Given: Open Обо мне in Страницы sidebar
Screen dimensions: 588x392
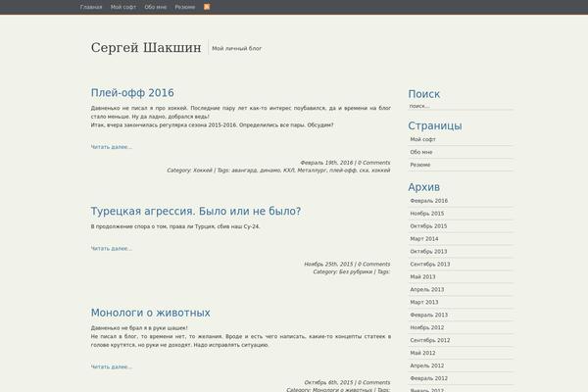Looking at the screenshot, I should (x=421, y=152).
